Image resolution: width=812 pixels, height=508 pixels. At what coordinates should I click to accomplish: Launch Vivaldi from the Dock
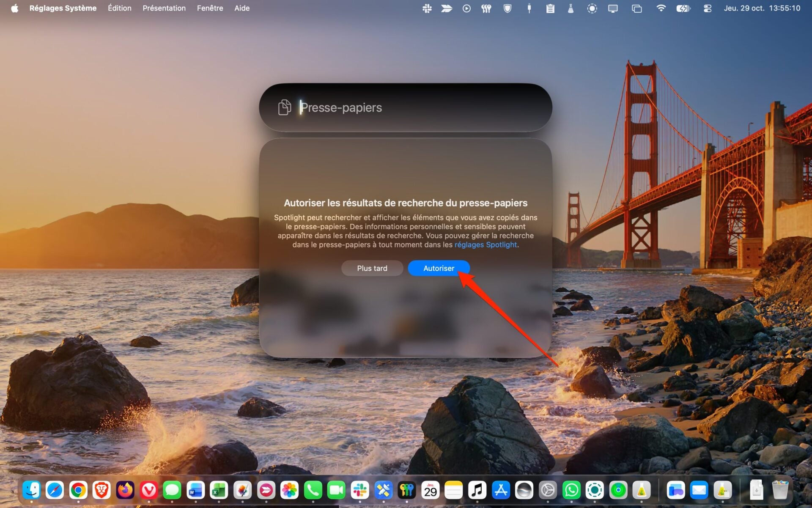(149, 490)
